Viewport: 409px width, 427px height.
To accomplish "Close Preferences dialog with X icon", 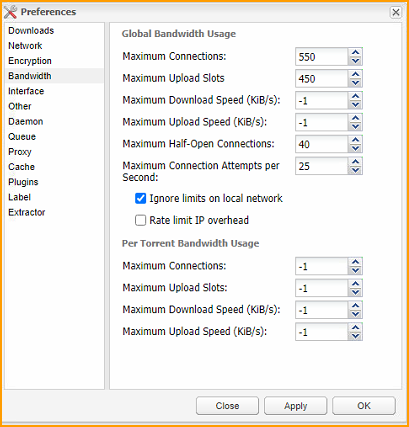I will click(396, 12).
